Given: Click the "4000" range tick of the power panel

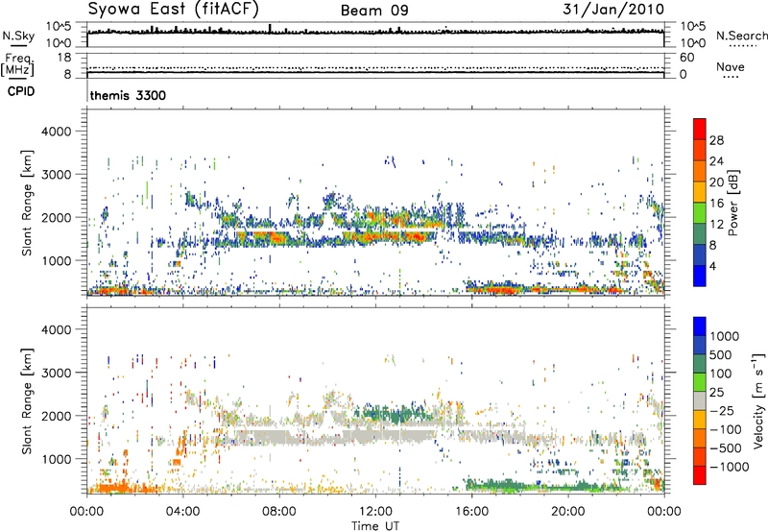Looking at the screenshot, I should (57, 132).
